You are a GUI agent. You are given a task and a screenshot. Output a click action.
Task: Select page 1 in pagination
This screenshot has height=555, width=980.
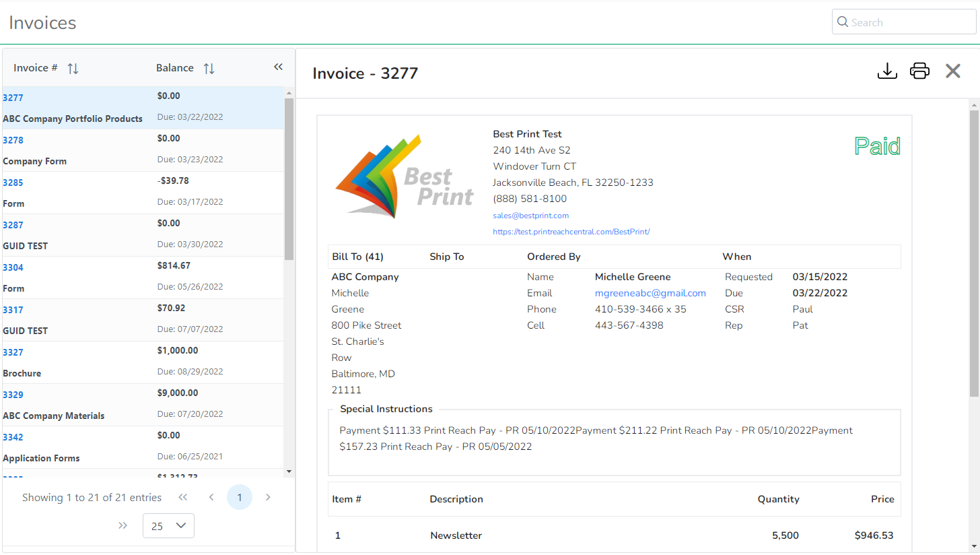[x=240, y=498]
